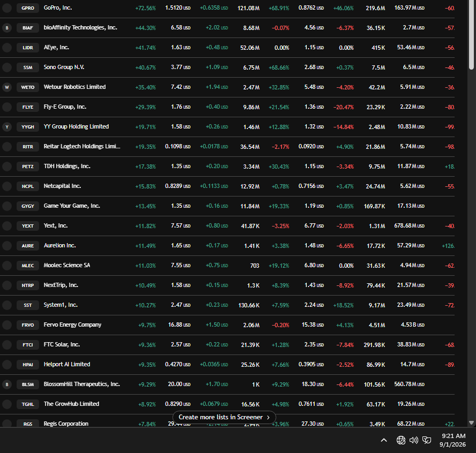Open the LIDR ticker symbol
The image size is (476, 453).
point(28,48)
